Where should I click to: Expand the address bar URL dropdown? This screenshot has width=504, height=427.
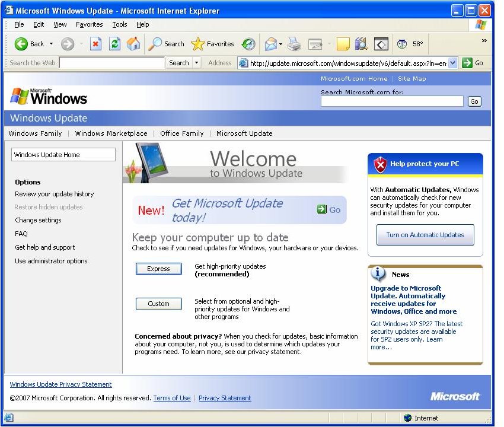(x=452, y=63)
